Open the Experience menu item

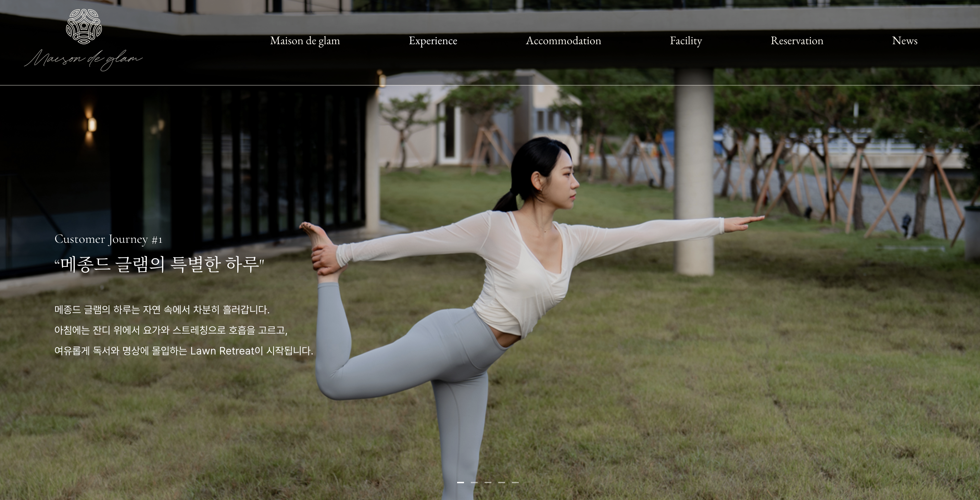[432, 41]
